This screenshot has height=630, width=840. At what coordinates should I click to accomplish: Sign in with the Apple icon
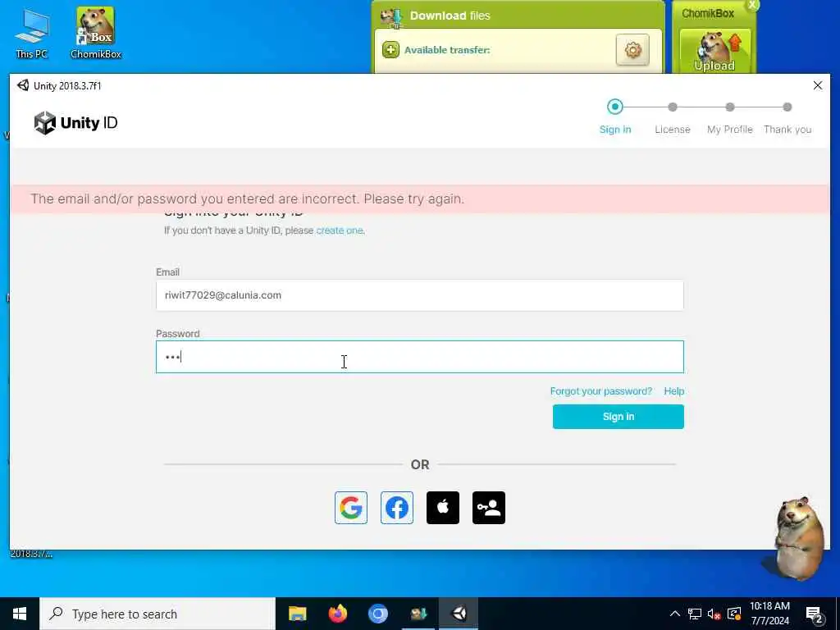pos(442,507)
